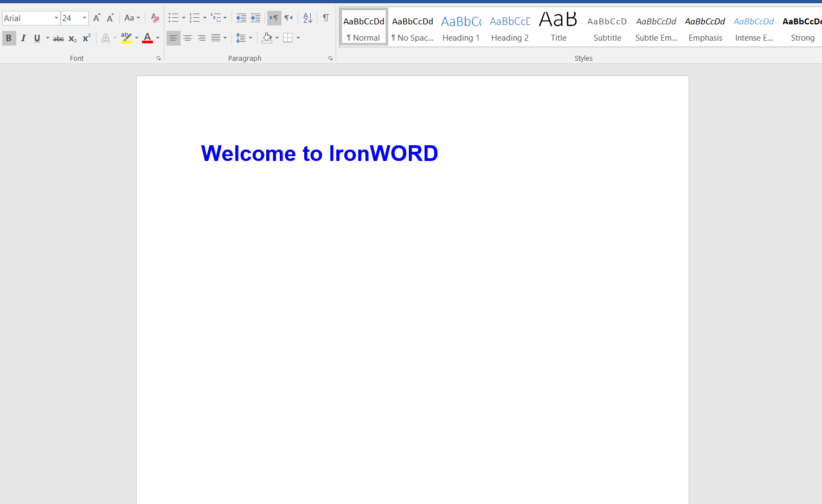The height and width of the screenshot is (504, 822).
Task: Sort the selection alphabetically
Action: tap(308, 18)
